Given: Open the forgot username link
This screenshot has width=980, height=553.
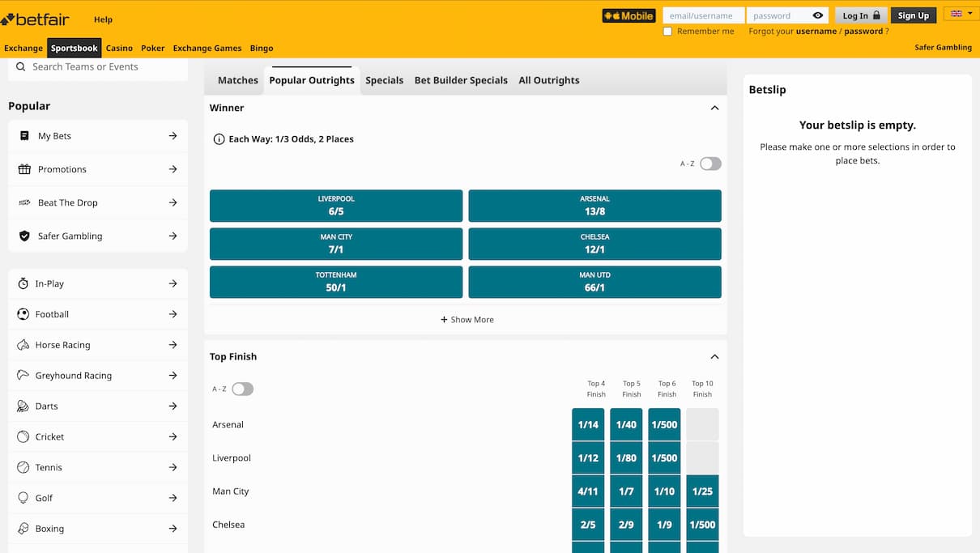Looking at the screenshot, I should click(x=816, y=32).
